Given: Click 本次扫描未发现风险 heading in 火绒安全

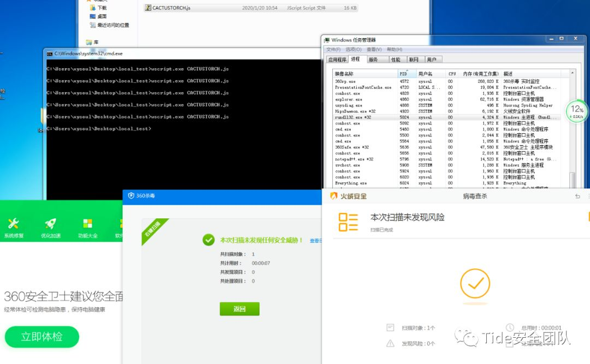Looking at the screenshot, I should [408, 217].
